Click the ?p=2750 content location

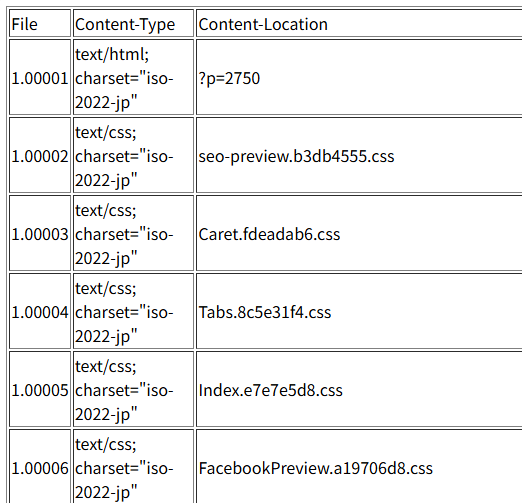click(229, 79)
